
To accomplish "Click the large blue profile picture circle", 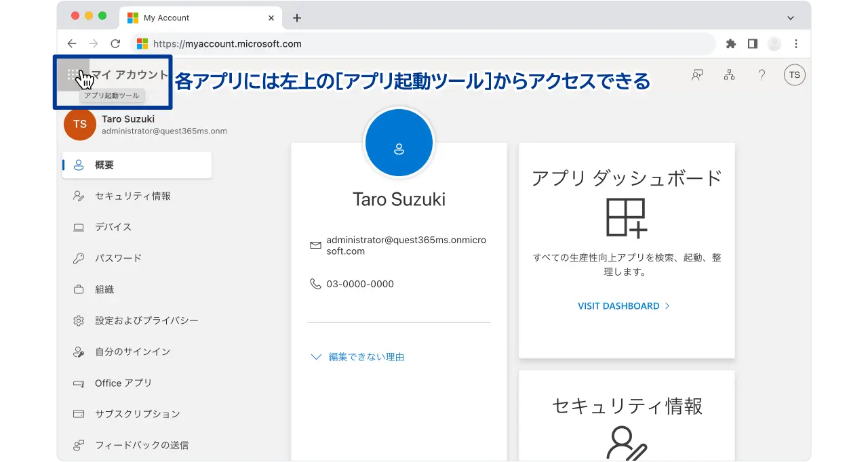I will tap(399, 142).
